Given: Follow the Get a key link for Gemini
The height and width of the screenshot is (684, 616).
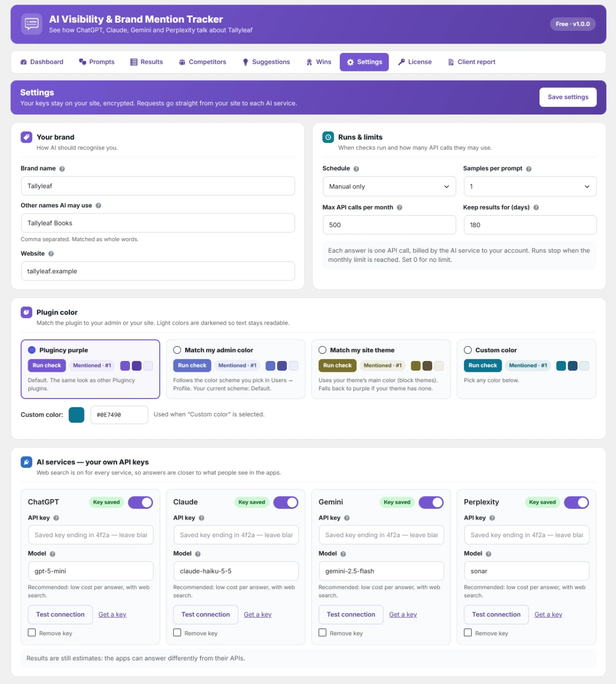Looking at the screenshot, I should coord(403,615).
